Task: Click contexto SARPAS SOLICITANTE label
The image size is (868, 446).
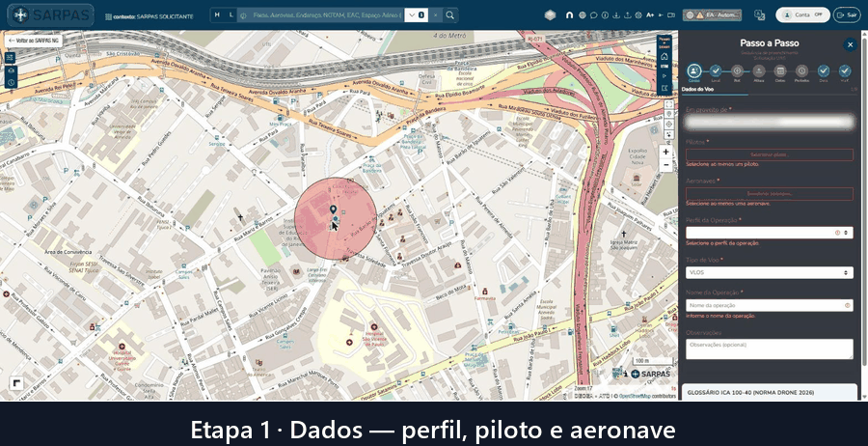Action: 149,16
